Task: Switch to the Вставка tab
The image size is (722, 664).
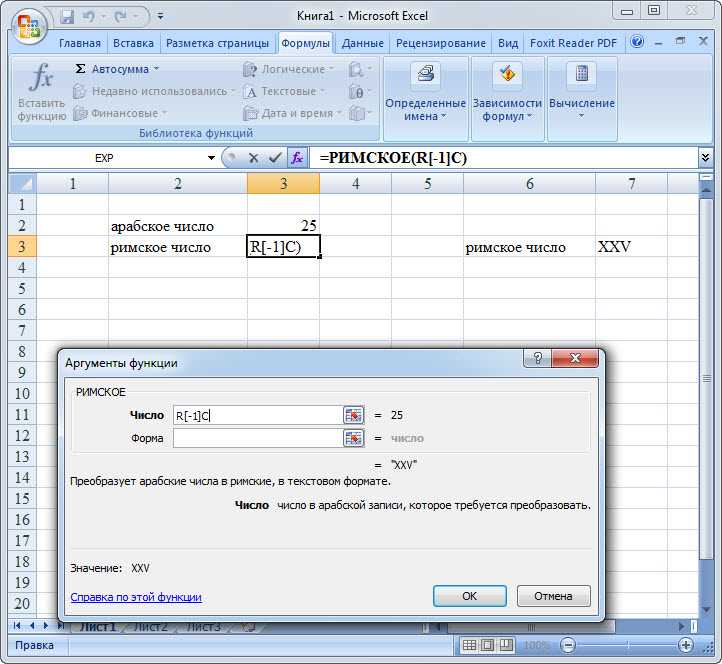Action: (x=133, y=43)
